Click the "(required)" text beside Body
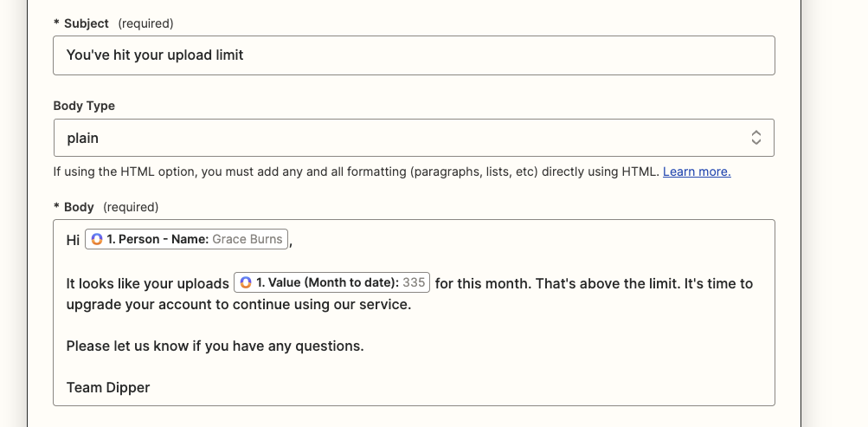Screen dimensions: 868x427 131,207
